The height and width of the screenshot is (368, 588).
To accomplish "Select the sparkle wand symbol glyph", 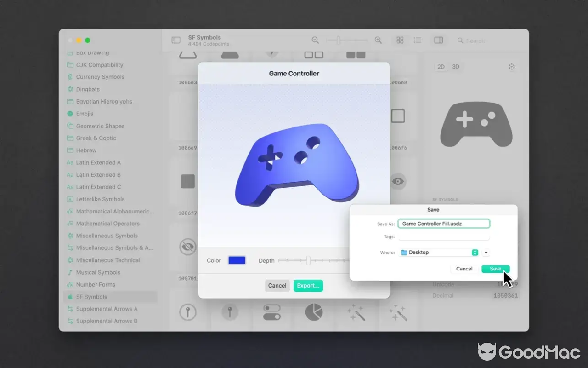I will click(x=356, y=312).
